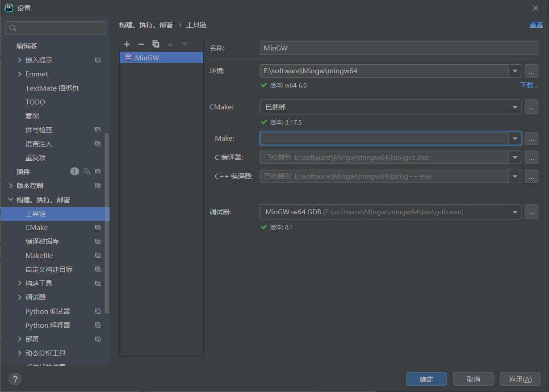
Task: Open the 环境 path dropdown
Action: click(x=515, y=71)
